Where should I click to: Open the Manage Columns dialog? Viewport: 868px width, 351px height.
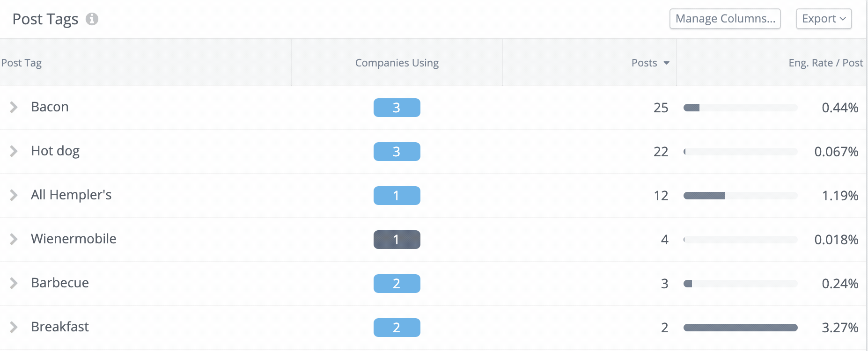click(x=725, y=19)
